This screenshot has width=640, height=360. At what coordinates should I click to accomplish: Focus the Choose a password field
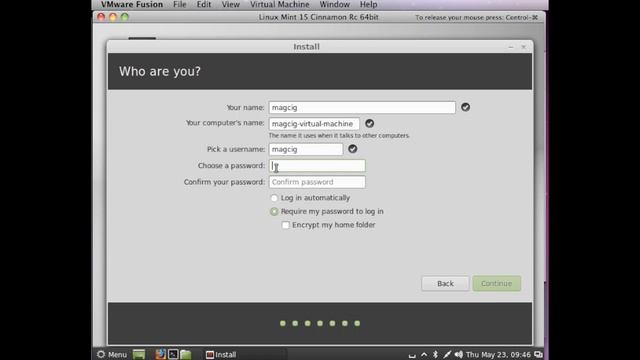point(317,166)
